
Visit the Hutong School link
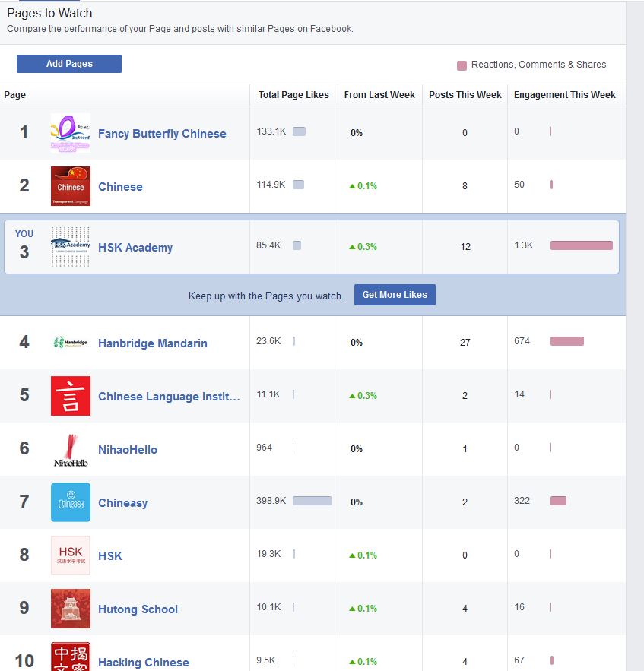138,609
